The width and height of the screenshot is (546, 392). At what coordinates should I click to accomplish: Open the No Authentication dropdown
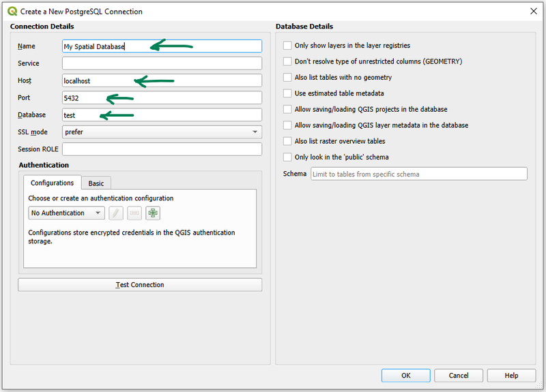tap(66, 213)
